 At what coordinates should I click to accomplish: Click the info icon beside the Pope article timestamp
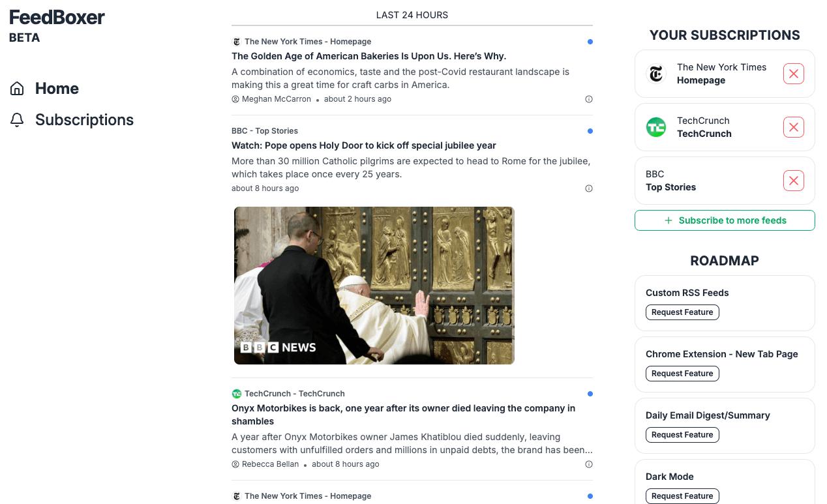pyautogui.click(x=589, y=188)
